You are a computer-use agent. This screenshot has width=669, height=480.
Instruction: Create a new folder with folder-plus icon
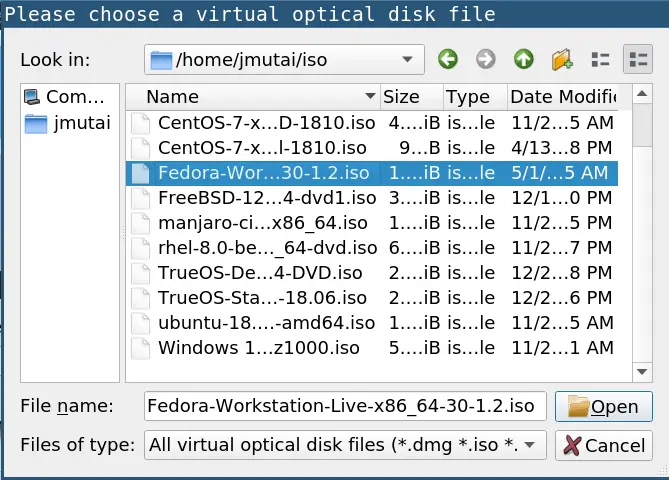click(562, 59)
